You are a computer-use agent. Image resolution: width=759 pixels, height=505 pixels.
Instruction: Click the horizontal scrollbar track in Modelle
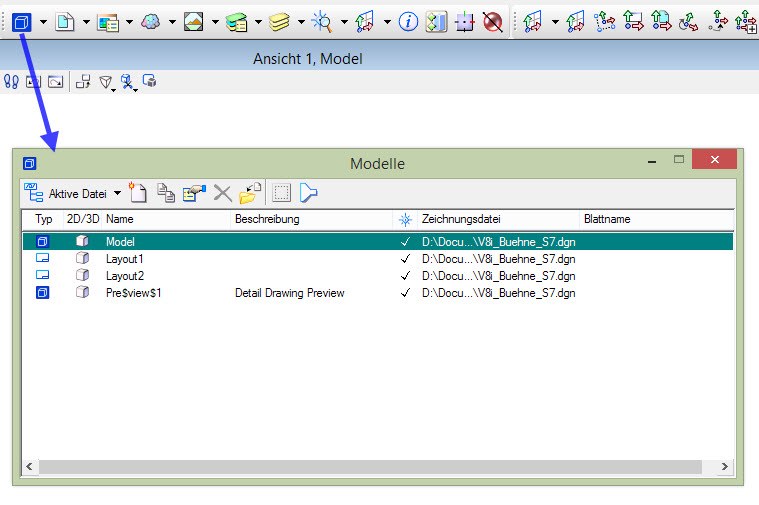point(370,467)
